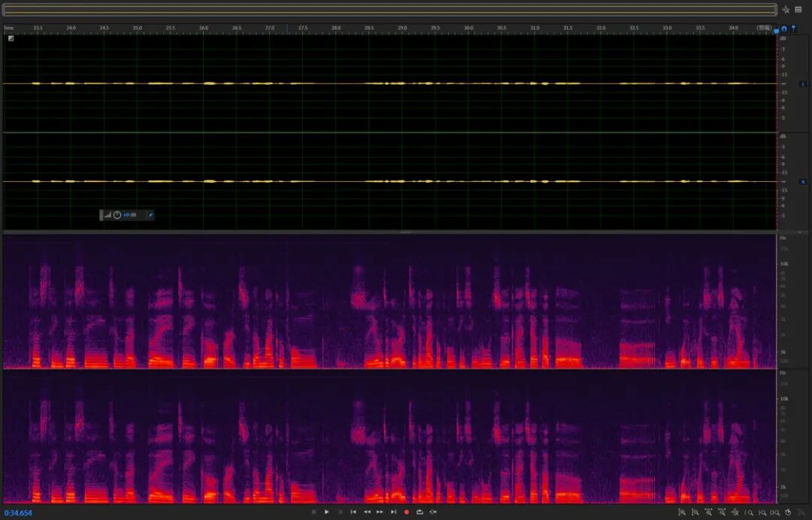Click the zoom navigator bar at the top
The height and width of the screenshot is (520, 812).
[x=389, y=9]
